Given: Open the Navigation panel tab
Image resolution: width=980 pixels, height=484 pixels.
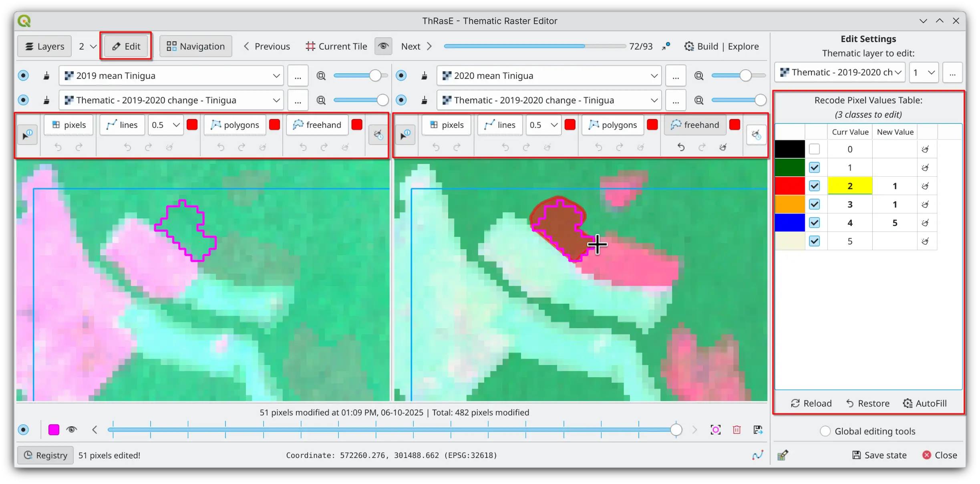Looking at the screenshot, I should tap(195, 46).
